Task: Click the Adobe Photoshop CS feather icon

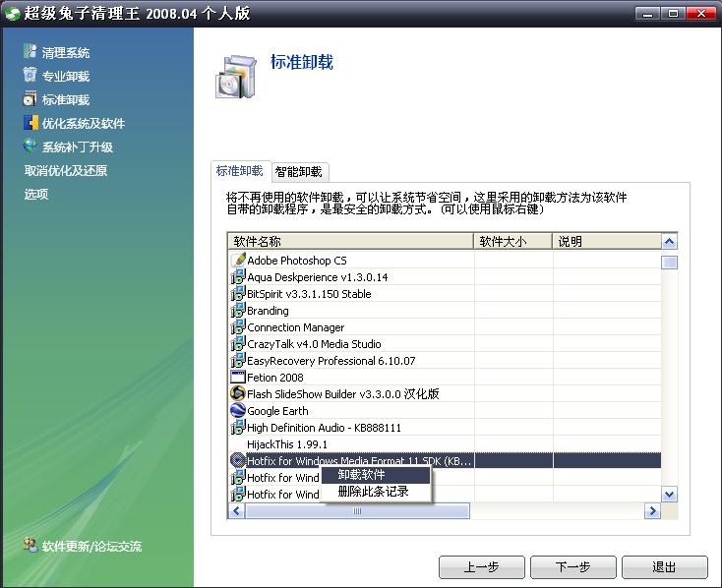Action: (237, 261)
